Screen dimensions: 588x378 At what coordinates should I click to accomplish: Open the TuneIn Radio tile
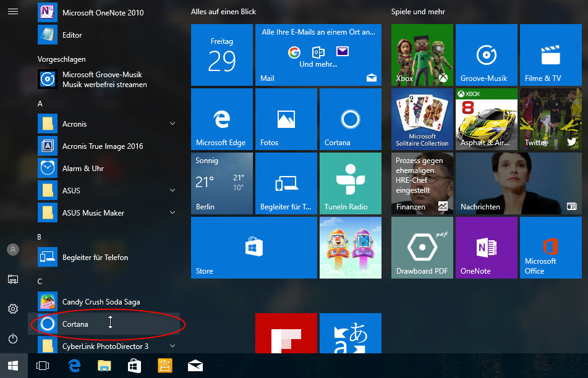tap(351, 183)
